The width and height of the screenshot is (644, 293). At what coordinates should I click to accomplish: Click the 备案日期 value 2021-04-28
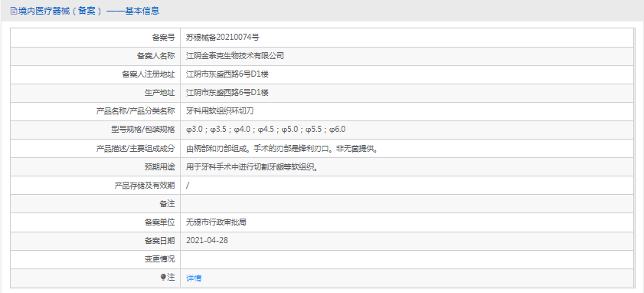tap(207, 241)
